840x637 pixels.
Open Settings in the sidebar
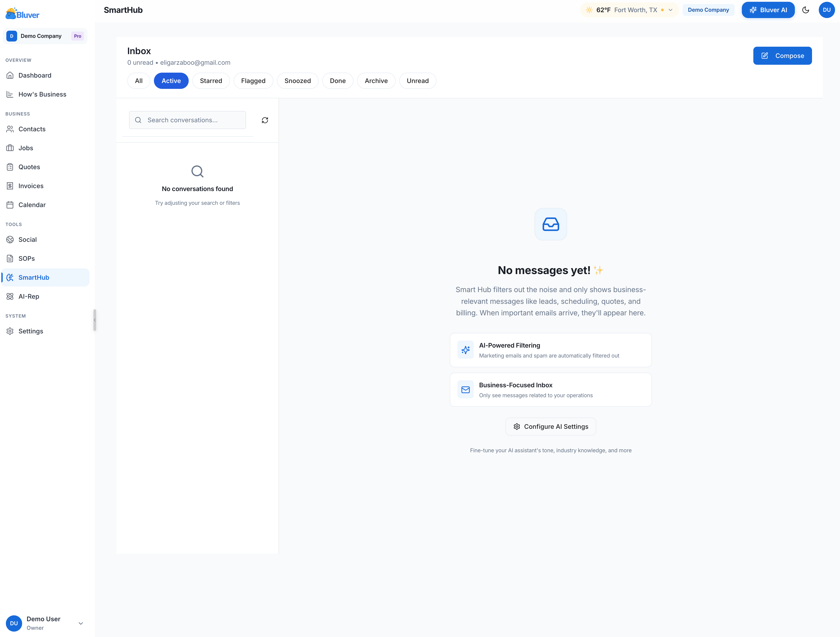pos(46,331)
